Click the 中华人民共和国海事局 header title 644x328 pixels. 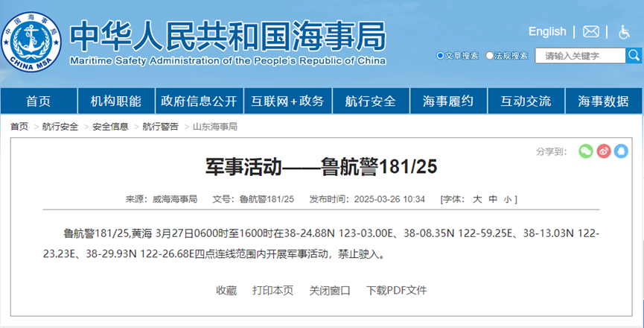pos(228,36)
